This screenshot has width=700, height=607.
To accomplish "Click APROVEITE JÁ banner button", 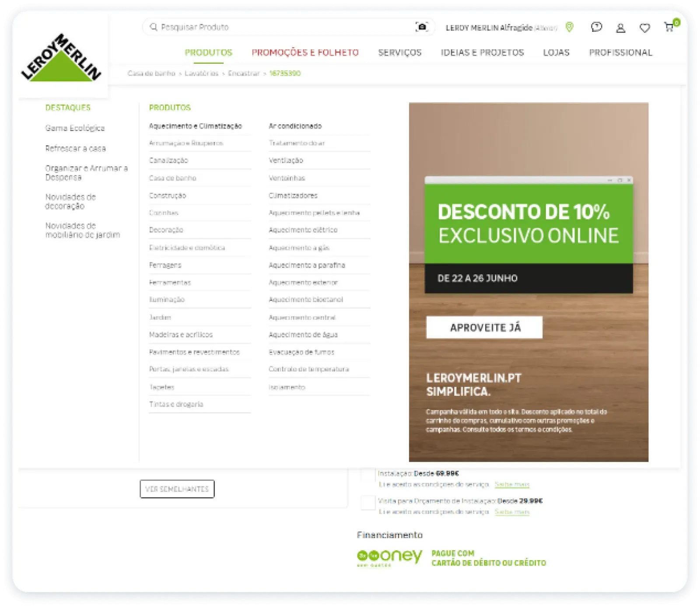I will [x=484, y=327].
